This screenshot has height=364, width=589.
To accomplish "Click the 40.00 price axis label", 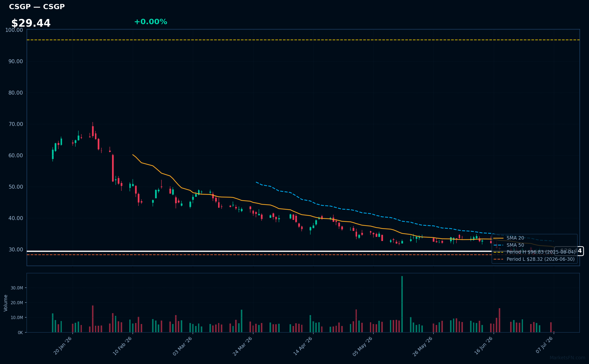I will (16, 218).
